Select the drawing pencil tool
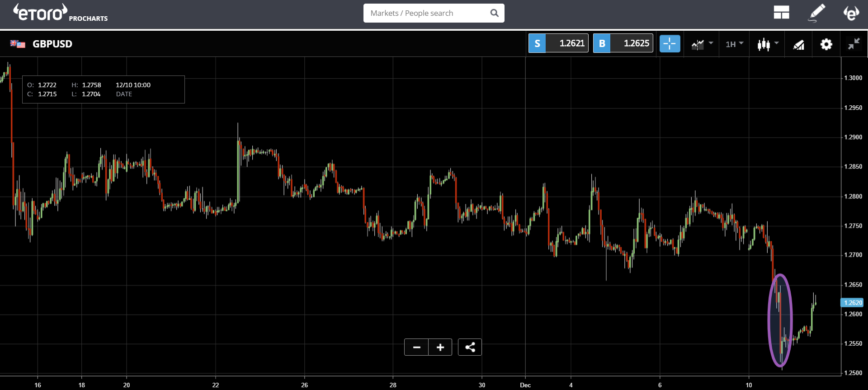The width and height of the screenshot is (868, 390). tap(816, 13)
